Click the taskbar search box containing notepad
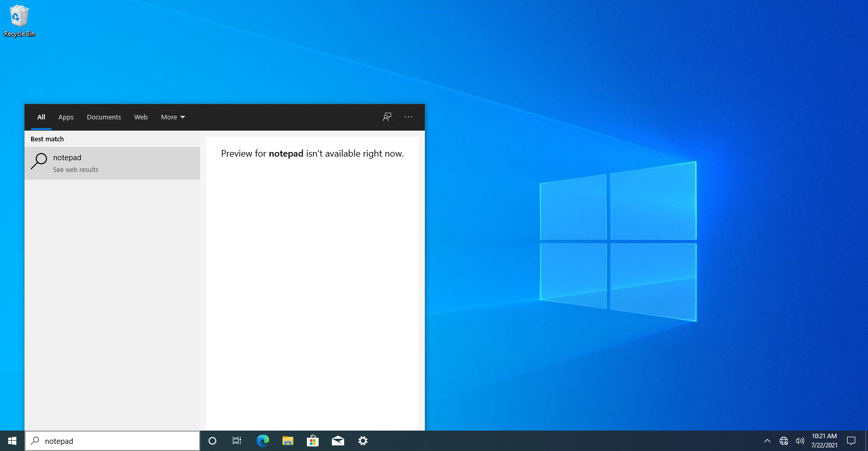 point(112,441)
